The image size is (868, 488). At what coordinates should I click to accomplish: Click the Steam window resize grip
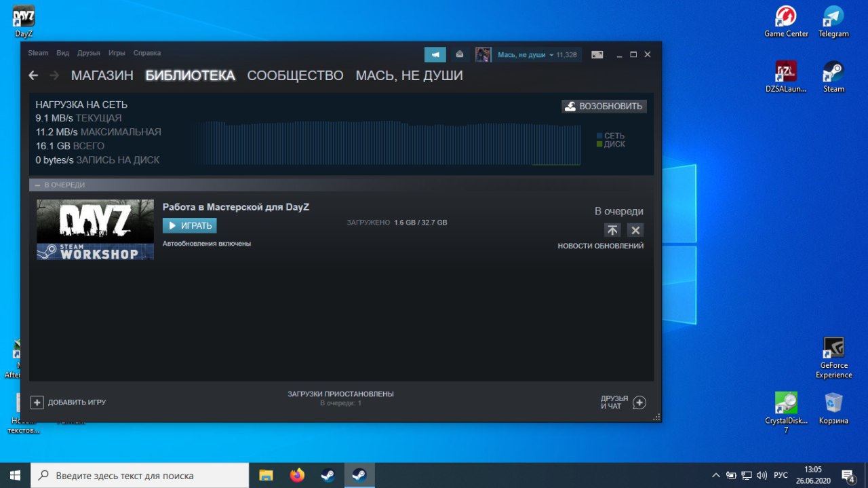tap(655, 417)
